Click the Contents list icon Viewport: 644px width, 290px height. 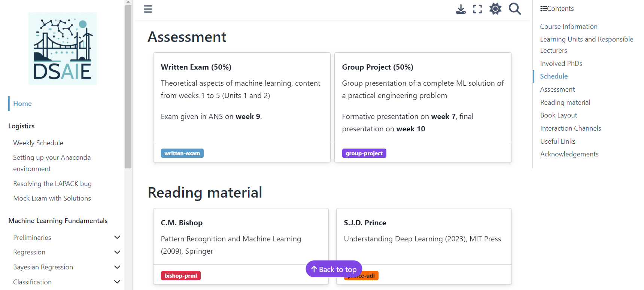(543, 9)
